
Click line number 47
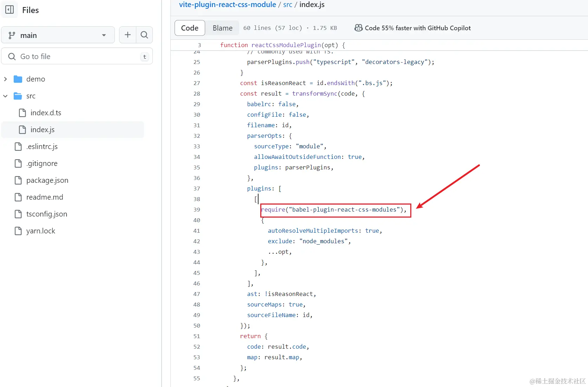(197, 294)
